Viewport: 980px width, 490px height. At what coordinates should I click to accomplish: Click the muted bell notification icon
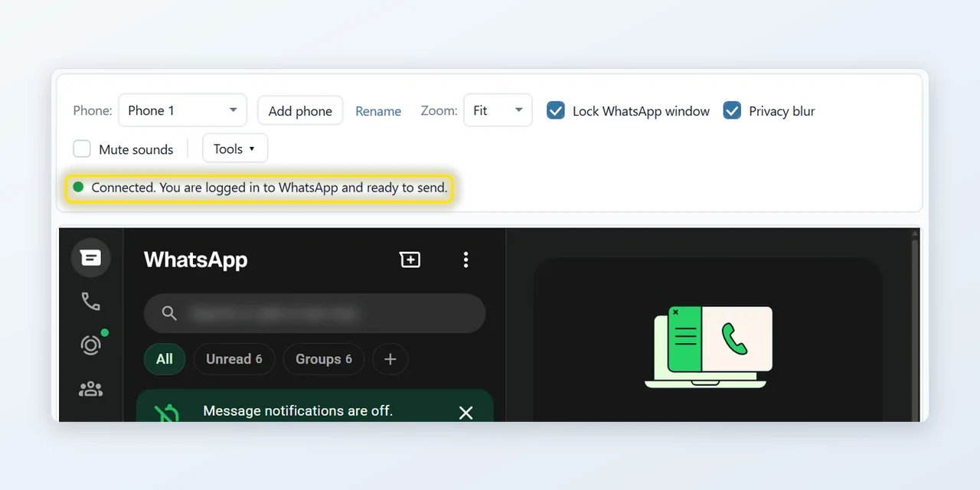point(167,413)
